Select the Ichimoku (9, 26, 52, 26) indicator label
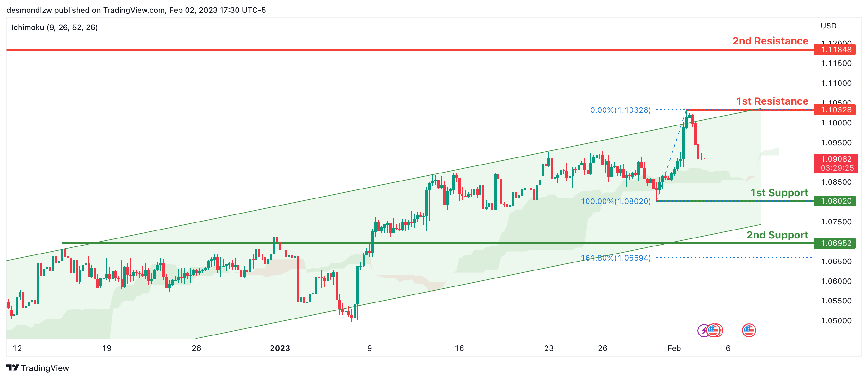Viewport: 868px width, 379px height. coord(54,28)
